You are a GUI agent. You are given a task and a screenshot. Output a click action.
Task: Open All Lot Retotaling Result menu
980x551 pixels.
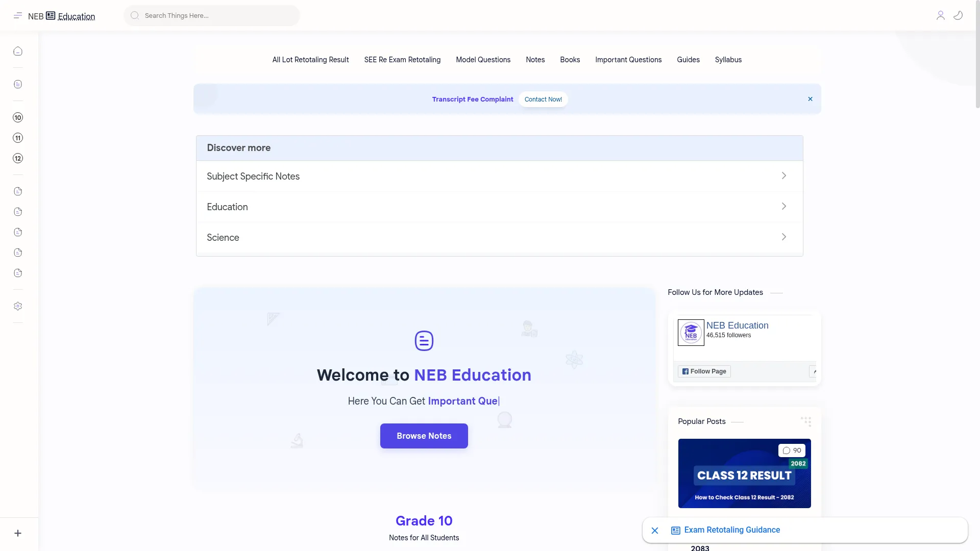pos(310,60)
